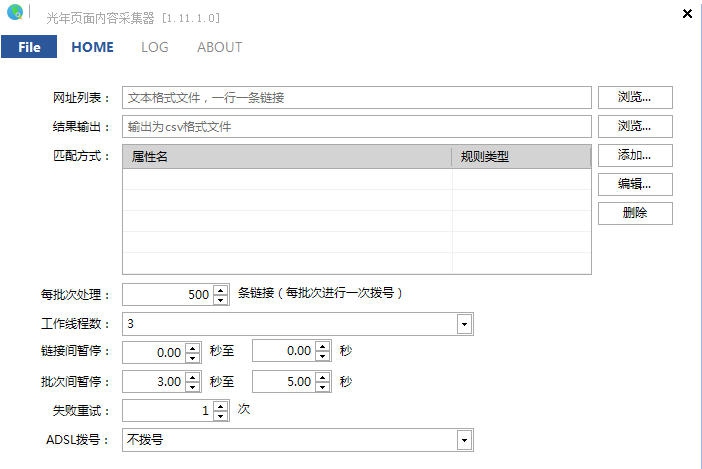Decrease 每批次处理 value with down arrow
Viewport: 702px width, 469px height.
point(220,300)
